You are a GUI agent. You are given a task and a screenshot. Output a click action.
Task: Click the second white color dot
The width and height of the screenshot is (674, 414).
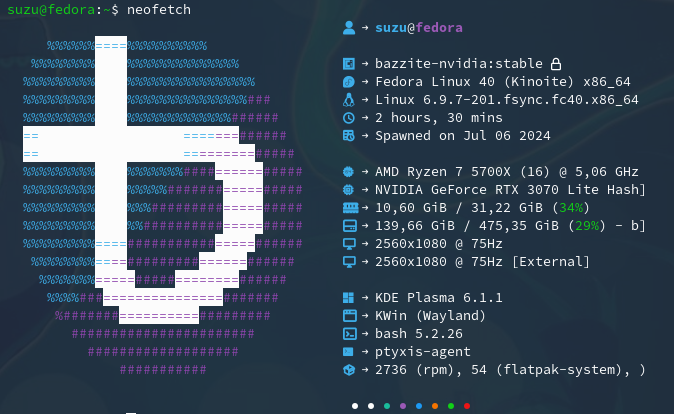point(371,406)
